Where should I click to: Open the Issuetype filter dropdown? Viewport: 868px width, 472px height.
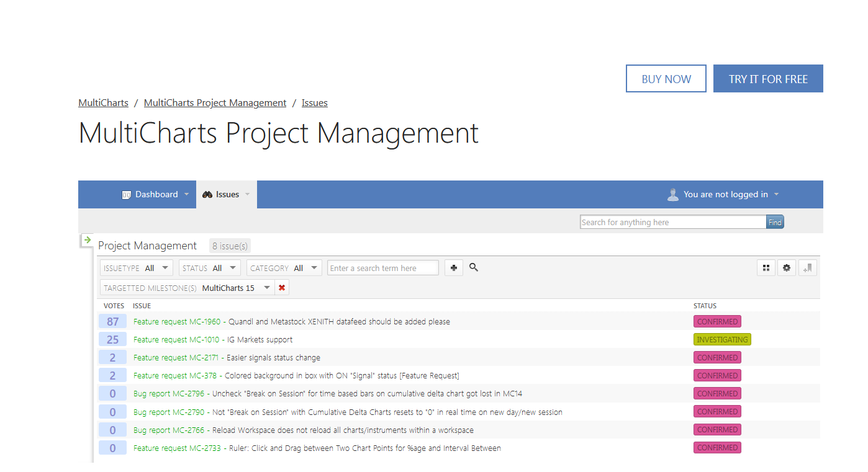tap(137, 268)
